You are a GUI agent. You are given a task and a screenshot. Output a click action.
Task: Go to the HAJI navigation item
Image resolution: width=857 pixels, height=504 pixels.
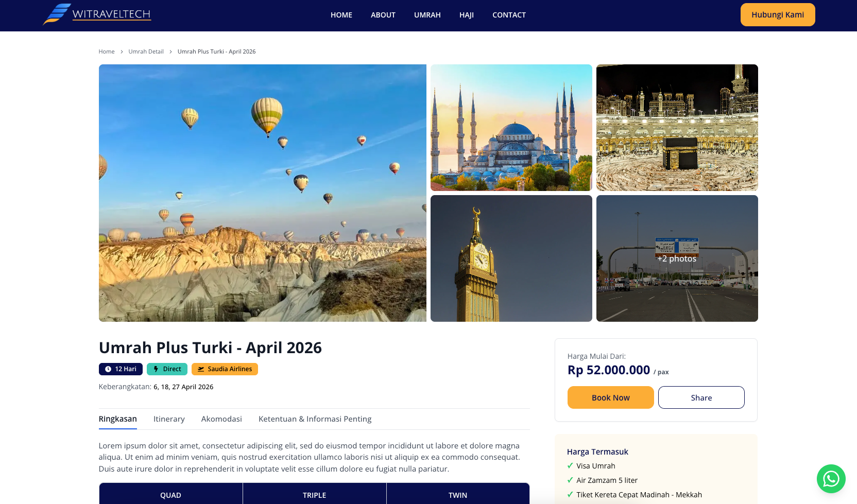[467, 15]
